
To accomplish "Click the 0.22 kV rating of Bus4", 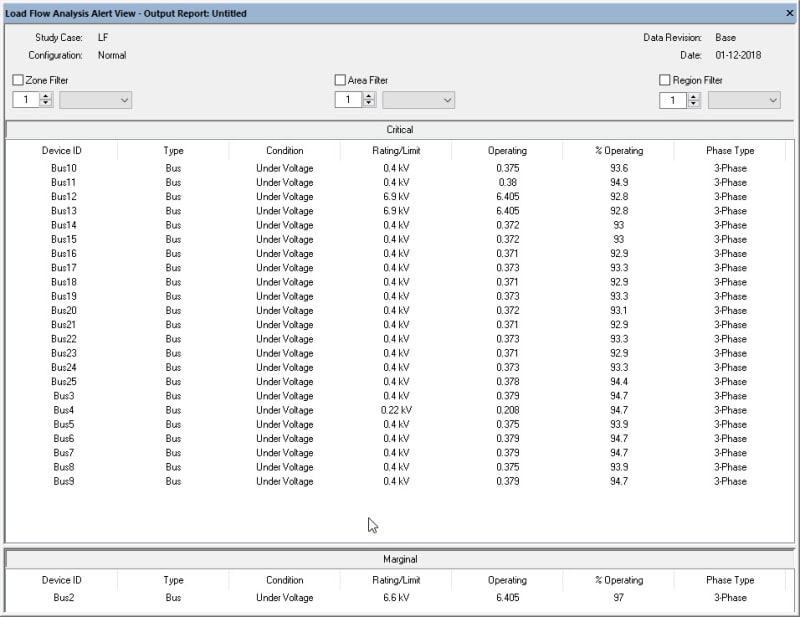I will pos(396,410).
